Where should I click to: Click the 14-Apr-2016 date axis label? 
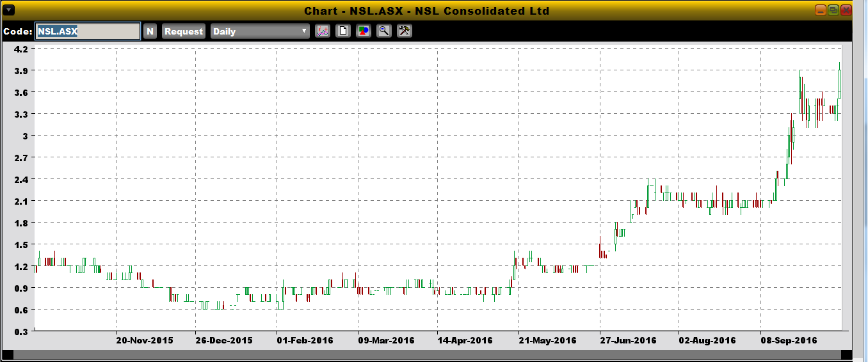[x=465, y=340]
